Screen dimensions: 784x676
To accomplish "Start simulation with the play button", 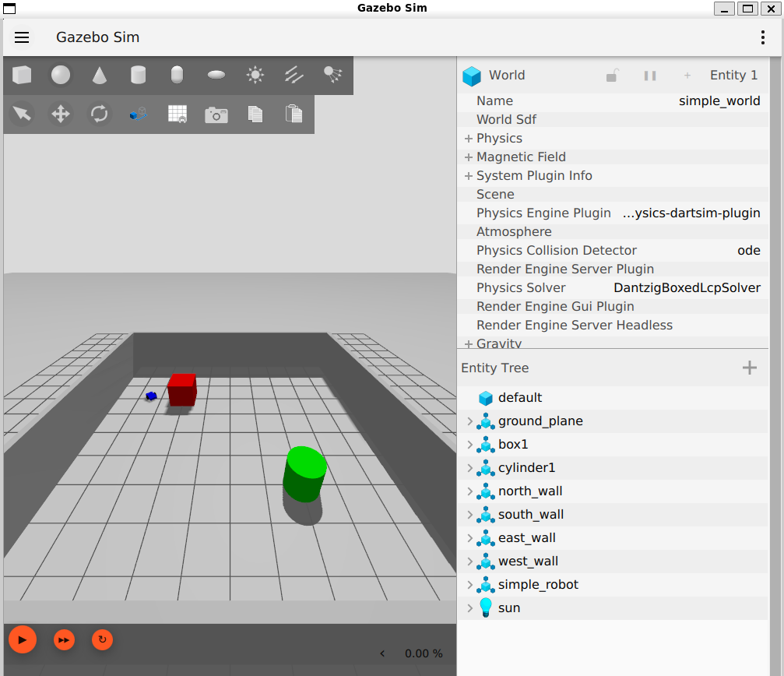I will [23, 639].
